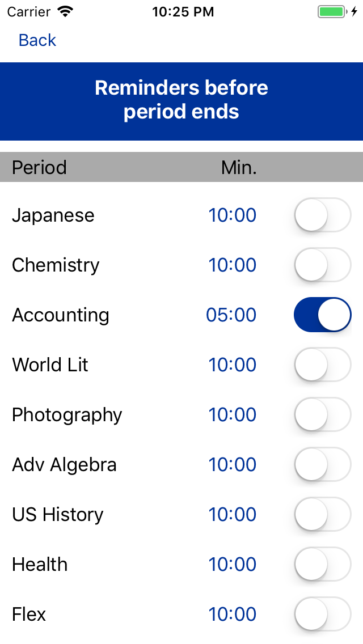Enable the reminder toggle for Japanese
Viewport: 363px width, 644px height.
(322, 215)
